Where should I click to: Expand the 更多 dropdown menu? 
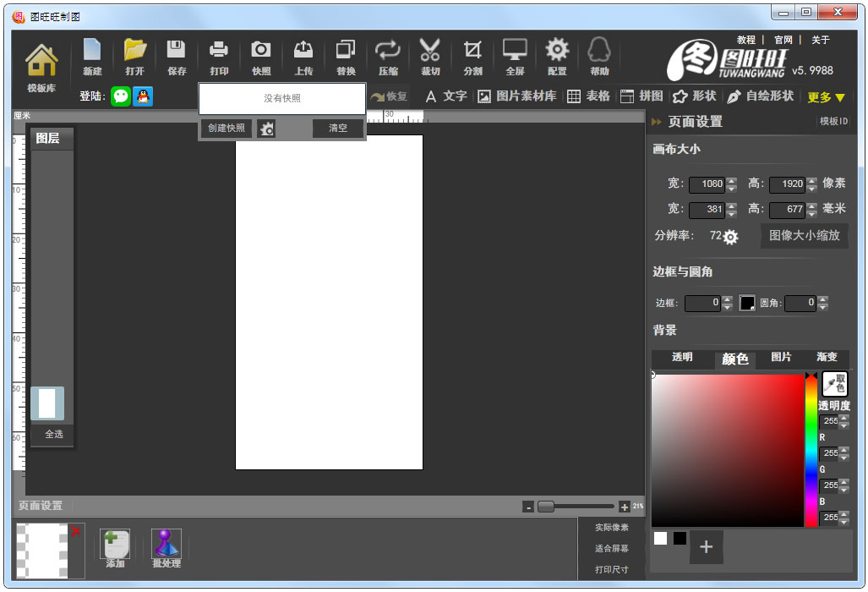826,97
